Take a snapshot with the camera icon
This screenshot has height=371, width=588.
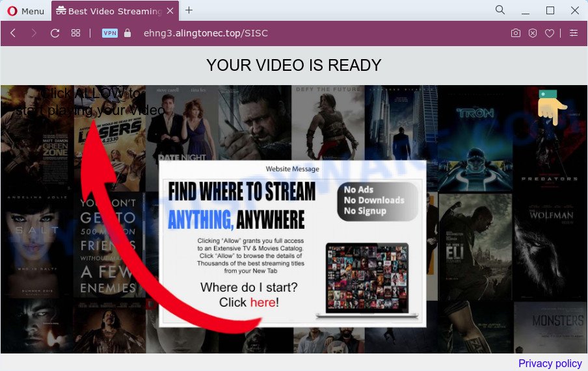(516, 33)
